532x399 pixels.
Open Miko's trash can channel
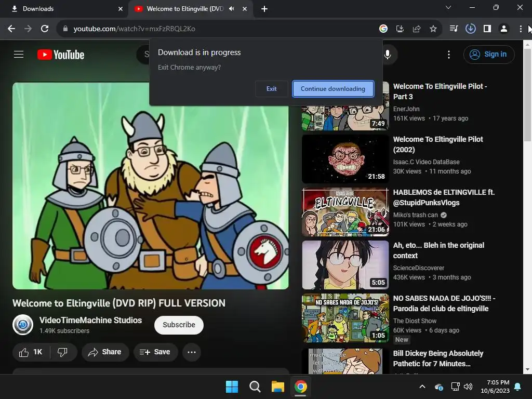416,215
